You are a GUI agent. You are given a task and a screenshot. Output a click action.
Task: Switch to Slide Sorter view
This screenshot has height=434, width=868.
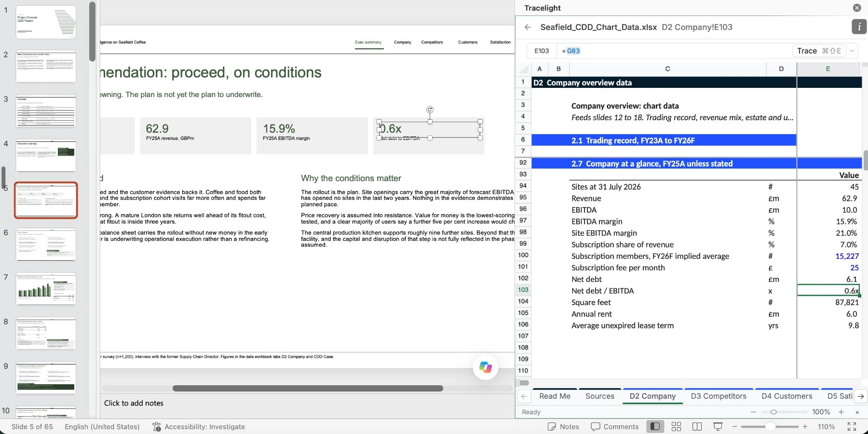coord(676,427)
